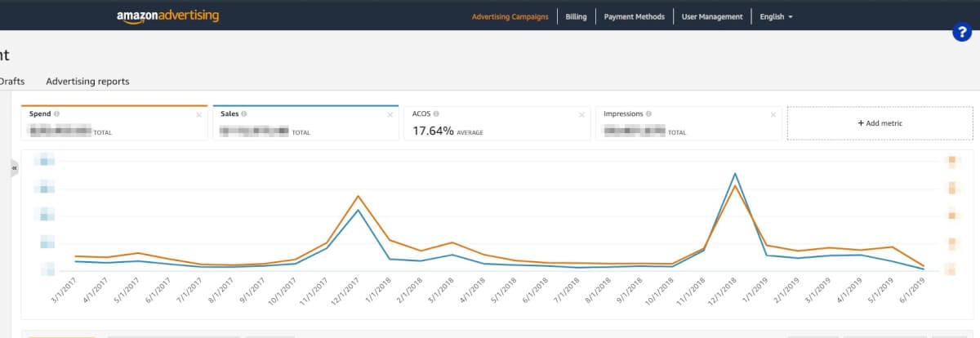Screen dimensions: 980x338
Task: Open Payment Methods page
Action: tap(635, 16)
